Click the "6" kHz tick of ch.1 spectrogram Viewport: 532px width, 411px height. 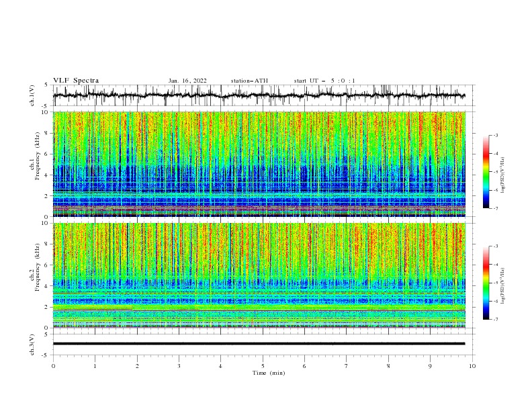point(47,154)
